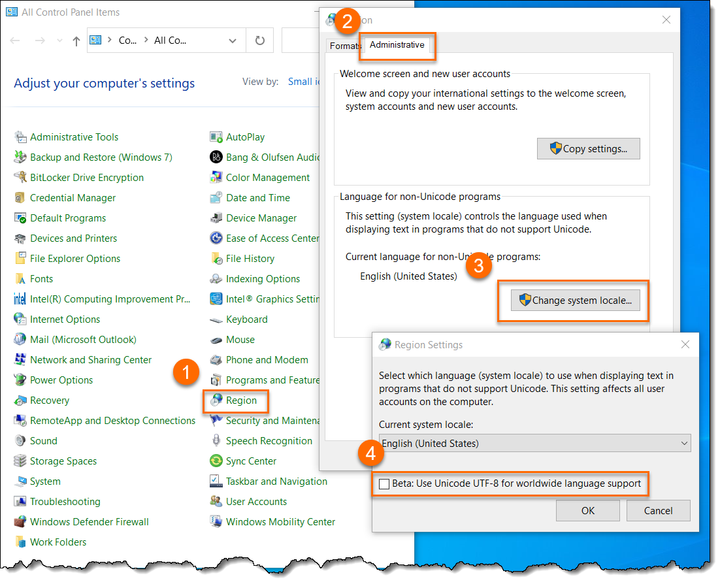Click the BitLocker Drive Encryption icon

point(20,177)
